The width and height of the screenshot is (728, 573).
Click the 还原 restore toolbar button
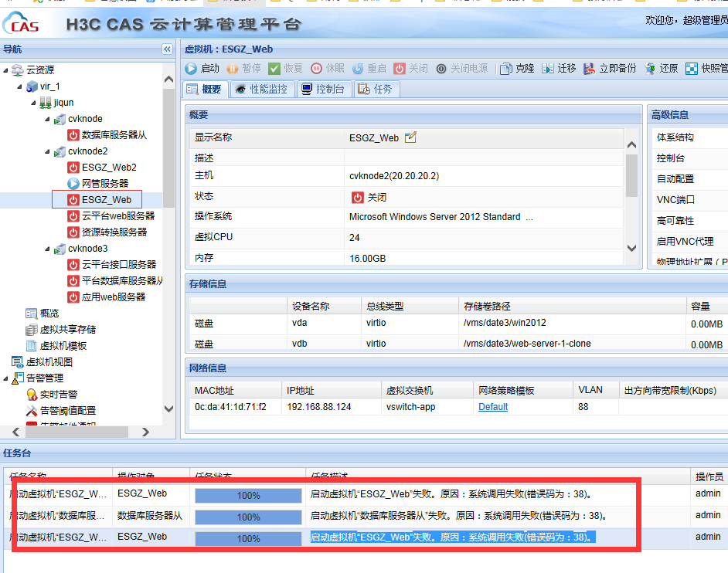(x=661, y=69)
